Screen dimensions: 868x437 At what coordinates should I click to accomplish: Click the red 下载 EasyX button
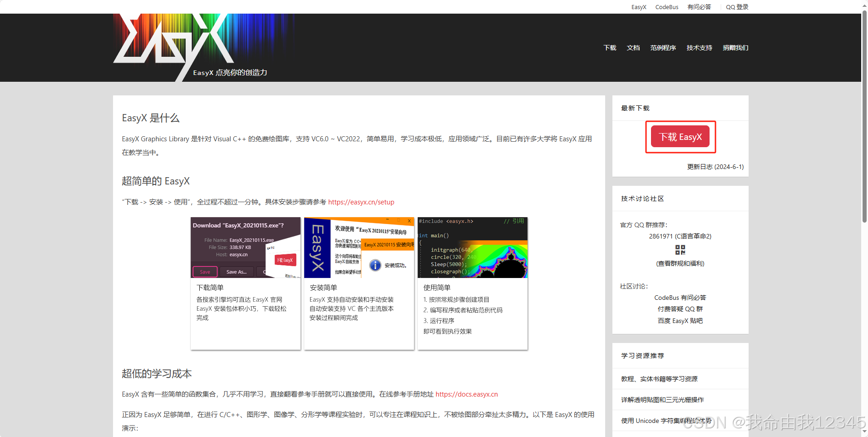click(681, 137)
